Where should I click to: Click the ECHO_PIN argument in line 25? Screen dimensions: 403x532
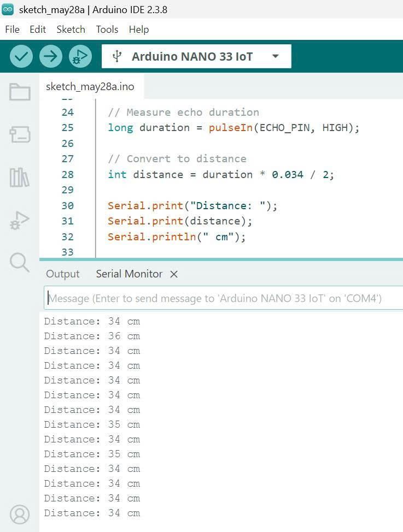point(285,128)
